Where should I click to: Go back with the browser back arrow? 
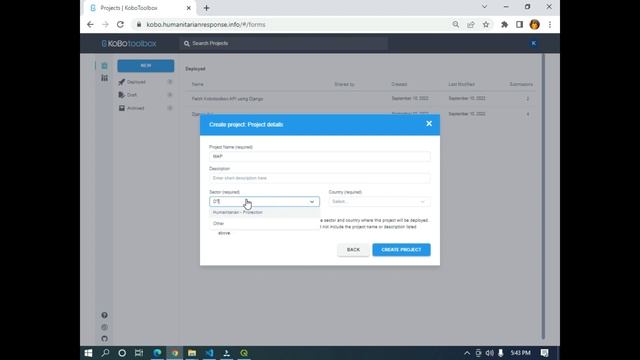pos(90,24)
